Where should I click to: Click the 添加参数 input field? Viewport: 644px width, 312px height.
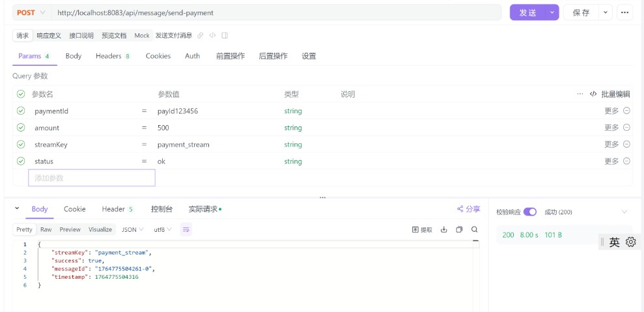92,178
